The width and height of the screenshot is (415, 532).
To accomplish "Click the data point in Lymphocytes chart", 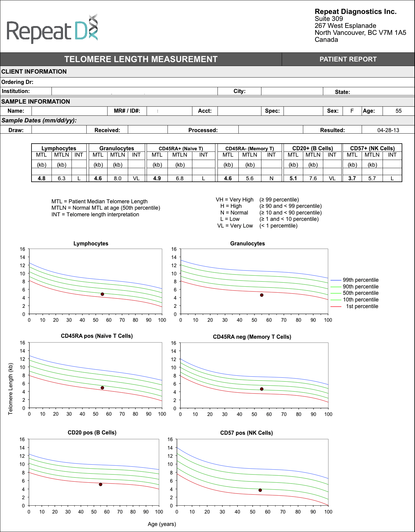I will 102,294.
